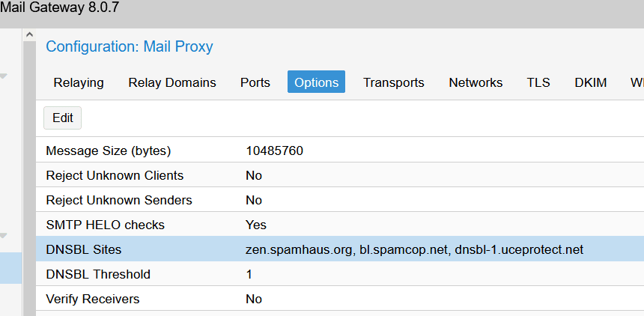Viewport: 644px width, 316px height.
Task: Select the Message Size (bytes) row
Action: (109, 151)
